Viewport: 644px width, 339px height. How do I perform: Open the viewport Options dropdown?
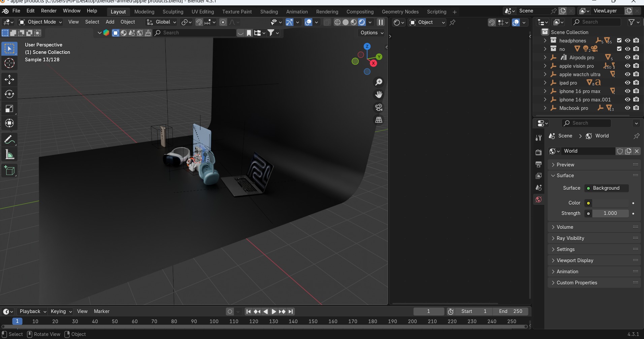(x=372, y=33)
